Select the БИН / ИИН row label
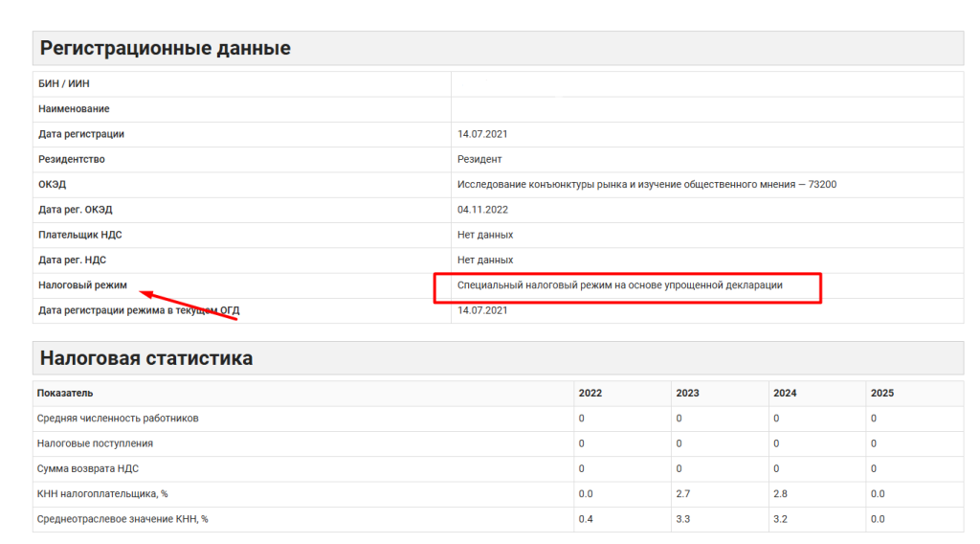The width and height of the screenshot is (980, 544). point(64,84)
